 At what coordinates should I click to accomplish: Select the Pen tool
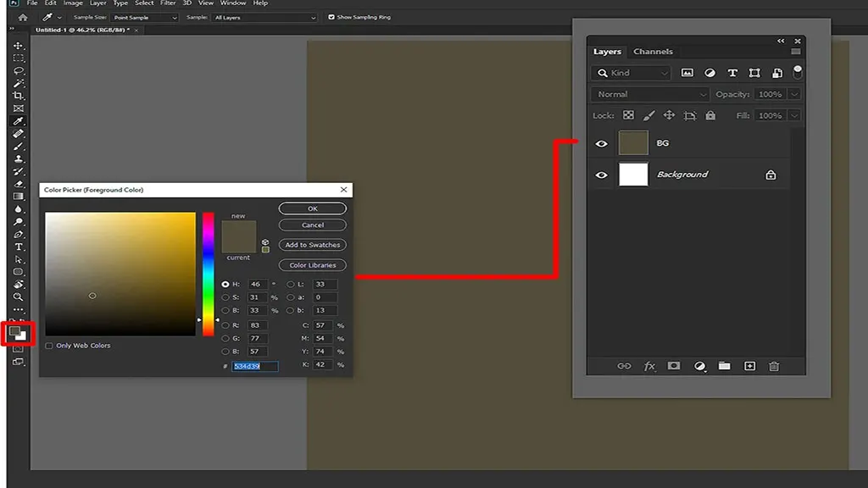[19, 235]
